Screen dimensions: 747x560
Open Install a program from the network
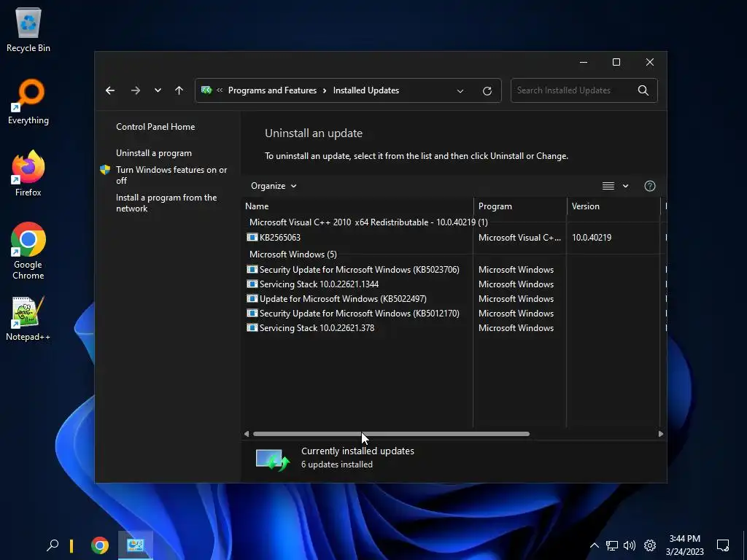pyautogui.click(x=166, y=203)
